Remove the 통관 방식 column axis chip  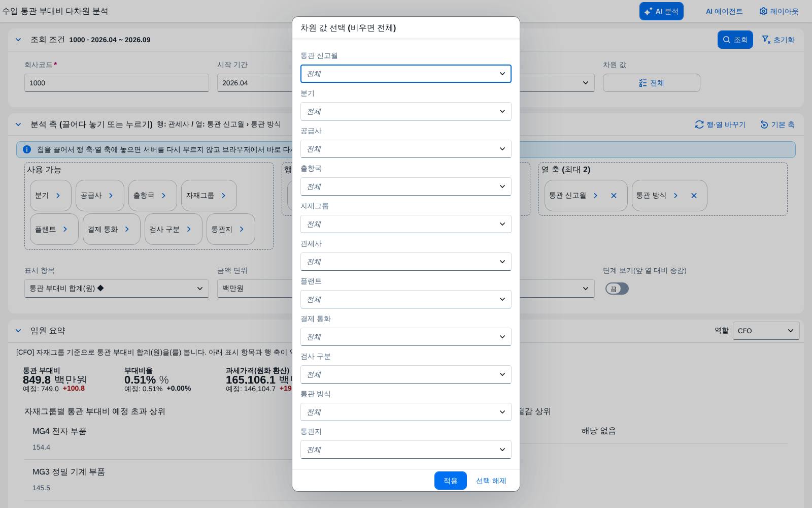point(694,196)
